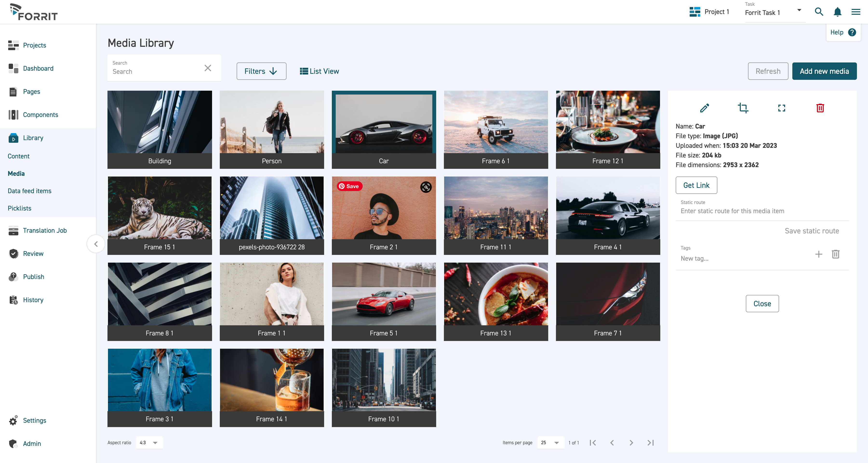Click the Add new media button

[824, 71]
